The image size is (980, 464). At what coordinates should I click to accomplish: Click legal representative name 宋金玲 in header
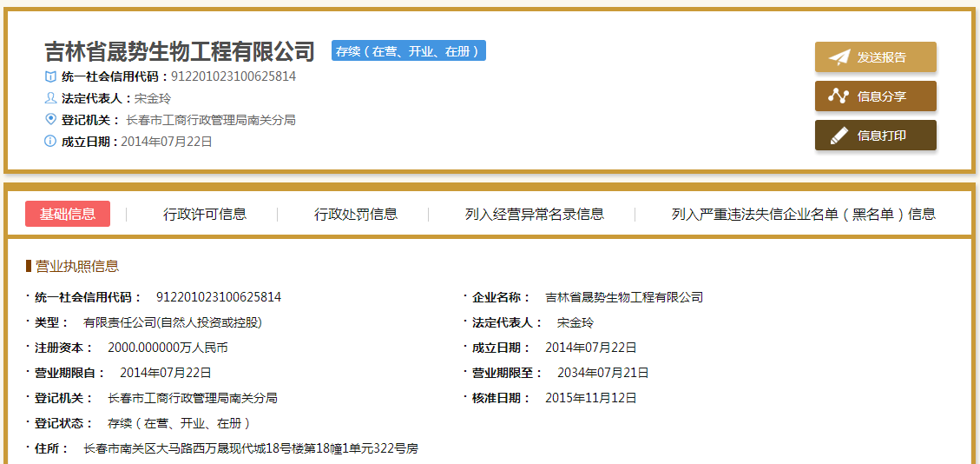[x=153, y=98]
